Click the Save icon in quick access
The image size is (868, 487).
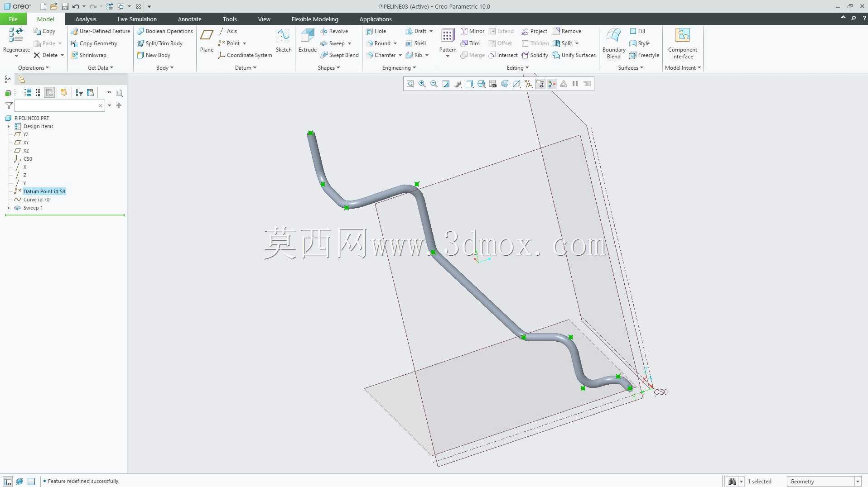point(65,6)
